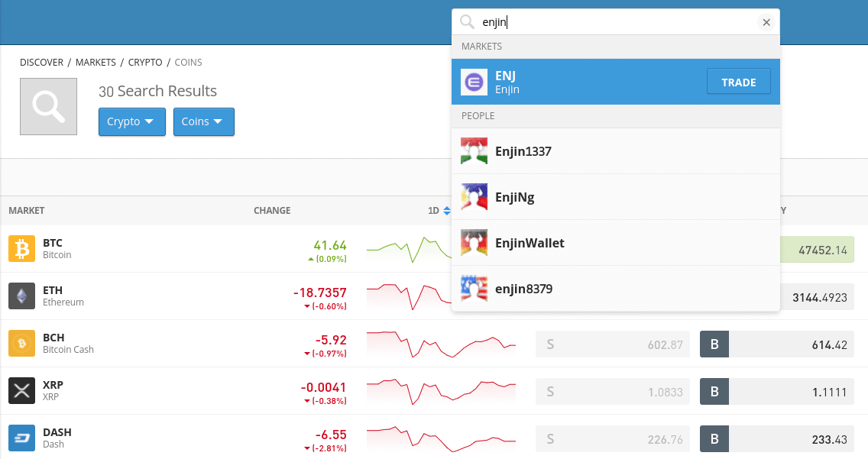Click the TRADE button for ENJ
Image resolution: width=868 pixels, height=459 pixels.
coord(738,82)
